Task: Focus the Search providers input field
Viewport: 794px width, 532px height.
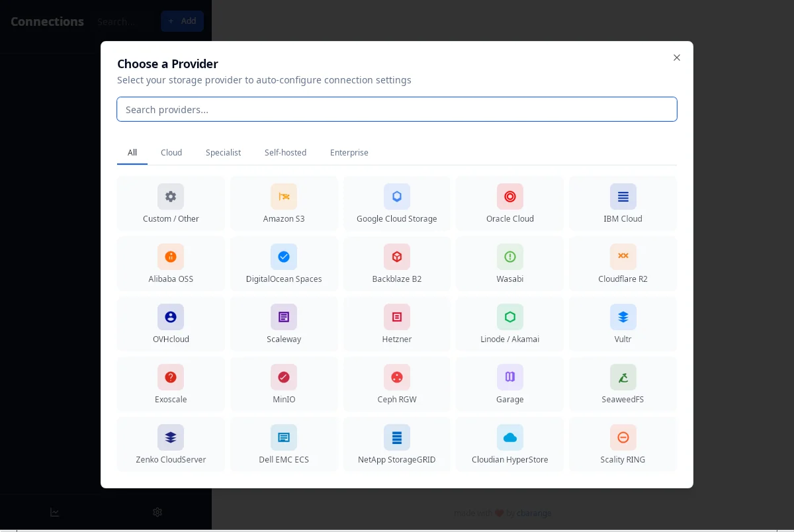Action: point(397,109)
